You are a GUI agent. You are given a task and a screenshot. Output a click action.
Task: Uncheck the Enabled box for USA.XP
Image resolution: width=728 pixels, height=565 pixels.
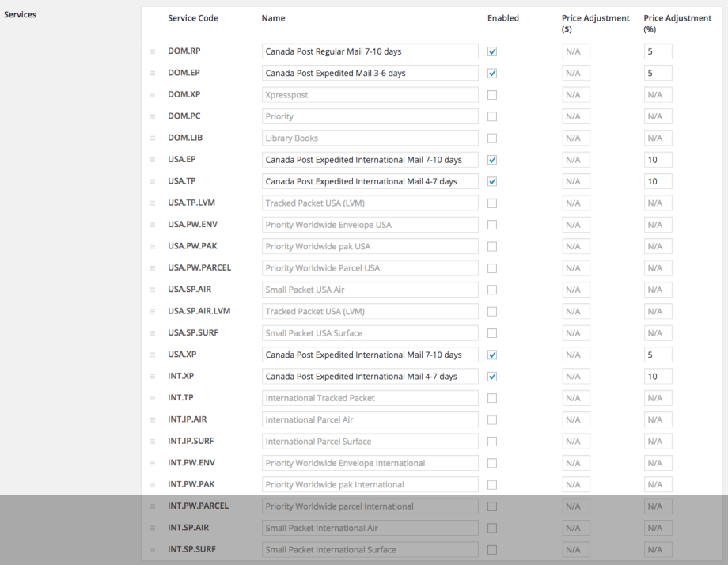click(492, 355)
